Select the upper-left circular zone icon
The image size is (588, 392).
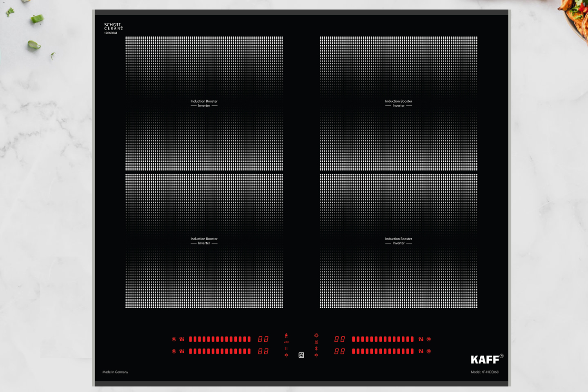click(174, 339)
